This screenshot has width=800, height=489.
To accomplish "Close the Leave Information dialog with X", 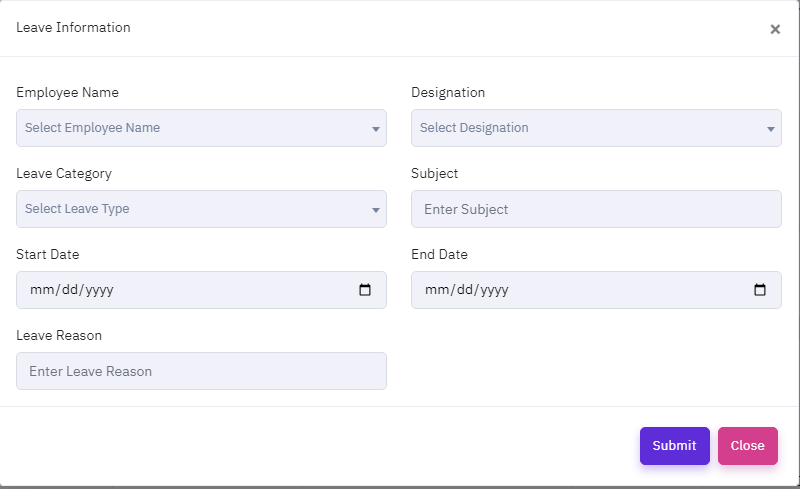I will pos(775,29).
